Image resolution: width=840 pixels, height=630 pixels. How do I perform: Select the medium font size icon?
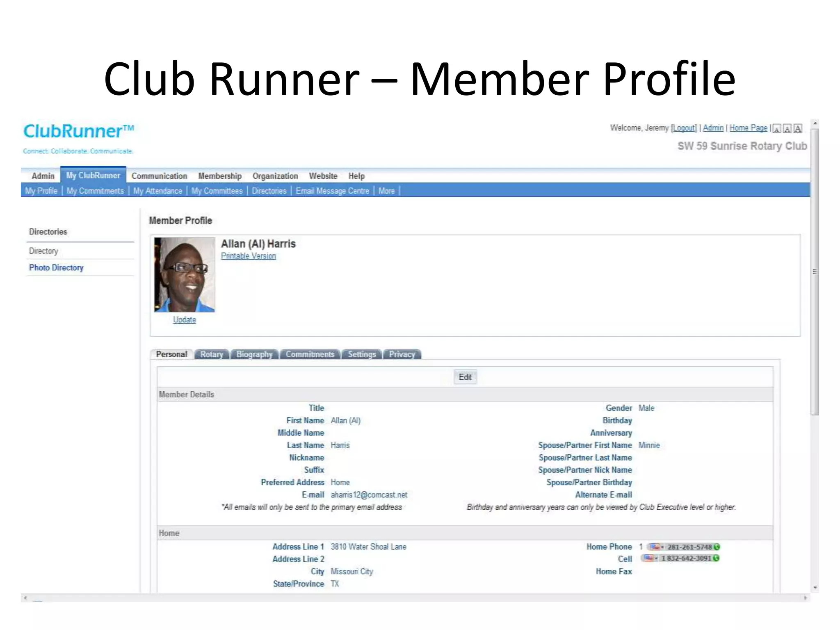click(x=787, y=129)
